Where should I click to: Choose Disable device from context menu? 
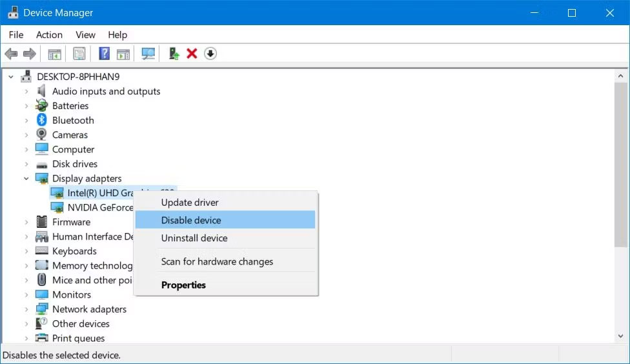[x=225, y=220]
